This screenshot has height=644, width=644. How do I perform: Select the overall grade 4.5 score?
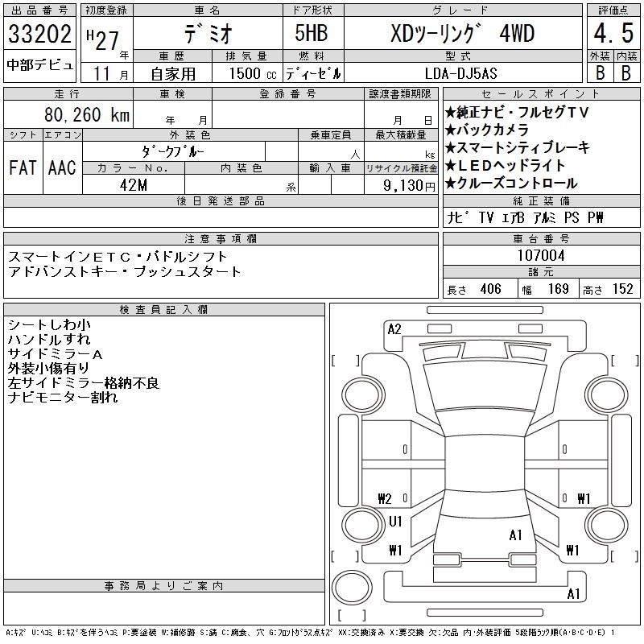[612, 34]
